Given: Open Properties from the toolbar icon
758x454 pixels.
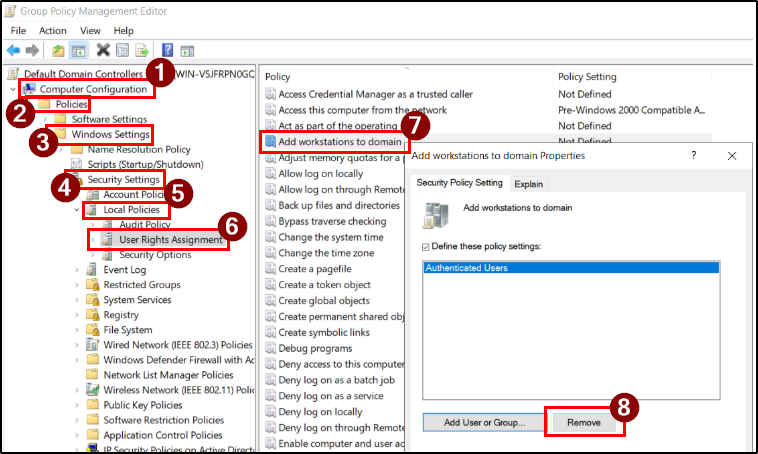Looking at the screenshot, I should coord(121,50).
